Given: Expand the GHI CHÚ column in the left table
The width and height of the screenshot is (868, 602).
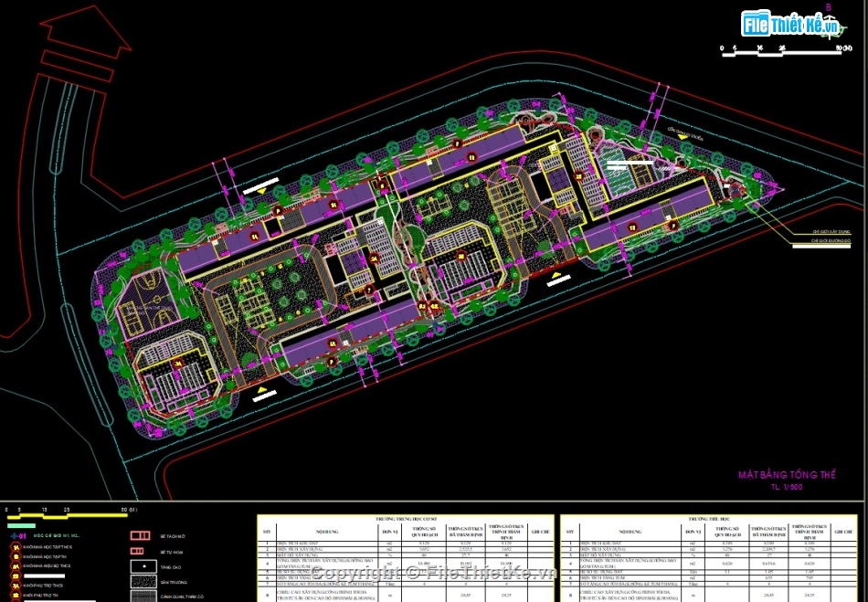Looking at the screenshot, I should pyautogui.click(x=539, y=532).
